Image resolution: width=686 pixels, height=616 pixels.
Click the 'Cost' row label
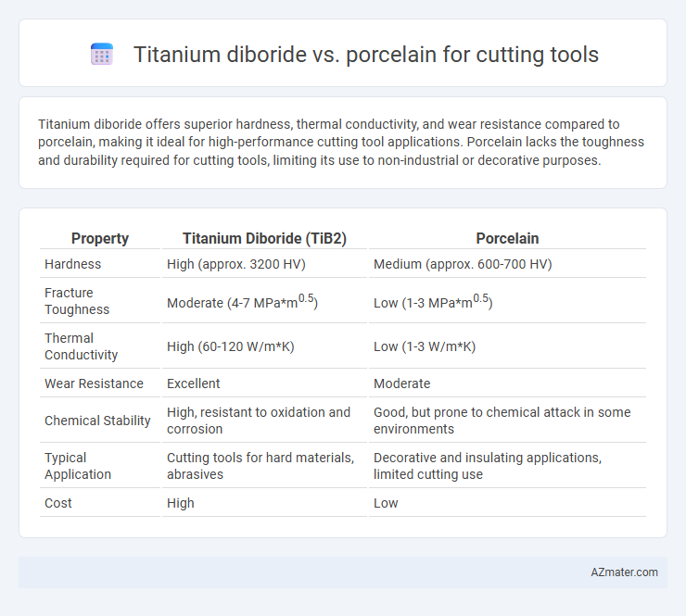point(57,503)
